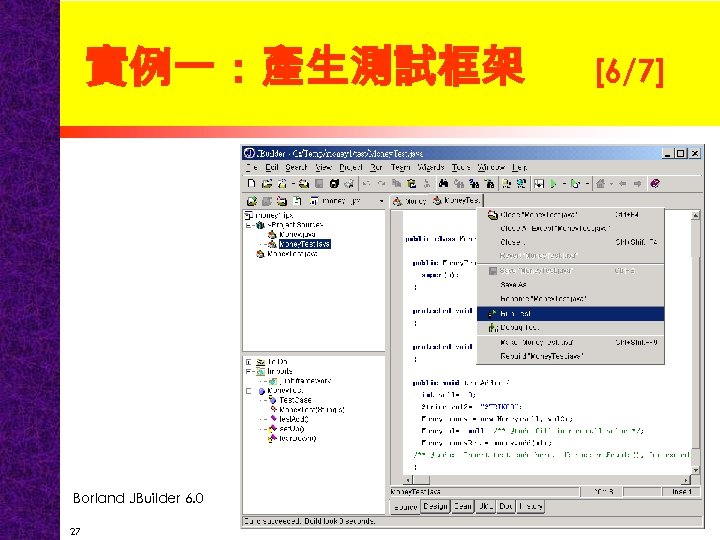Choose Close "MoneyTest.java" in context menu
This screenshot has height=540, width=720.
(x=571, y=214)
